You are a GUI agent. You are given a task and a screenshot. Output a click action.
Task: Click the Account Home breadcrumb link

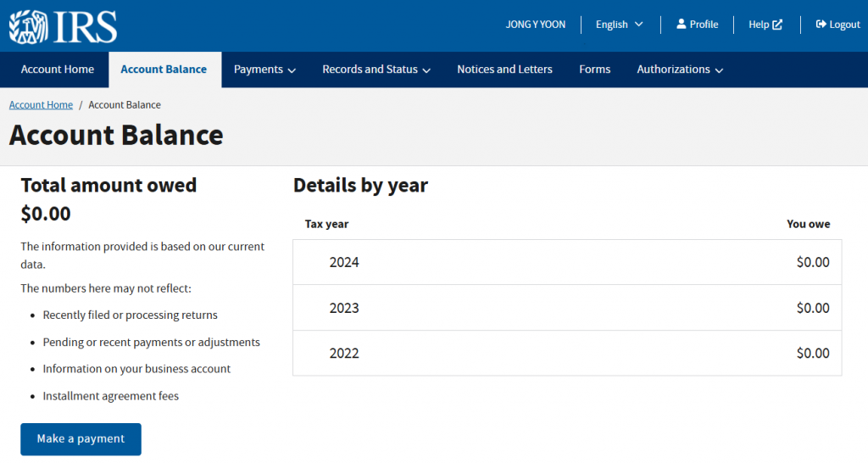(x=41, y=105)
